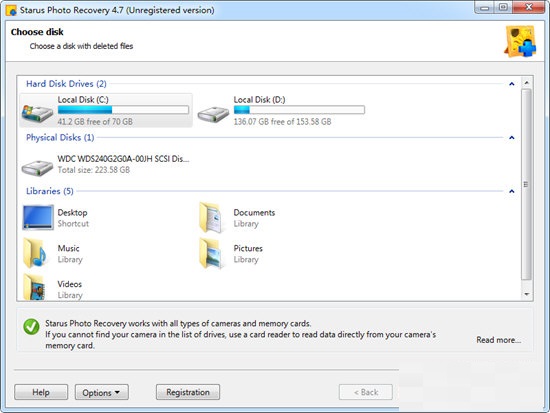Screen dimensions: 550x413
Task: Click the "Libraries (5)" group heading
Action: pyautogui.click(x=50, y=191)
